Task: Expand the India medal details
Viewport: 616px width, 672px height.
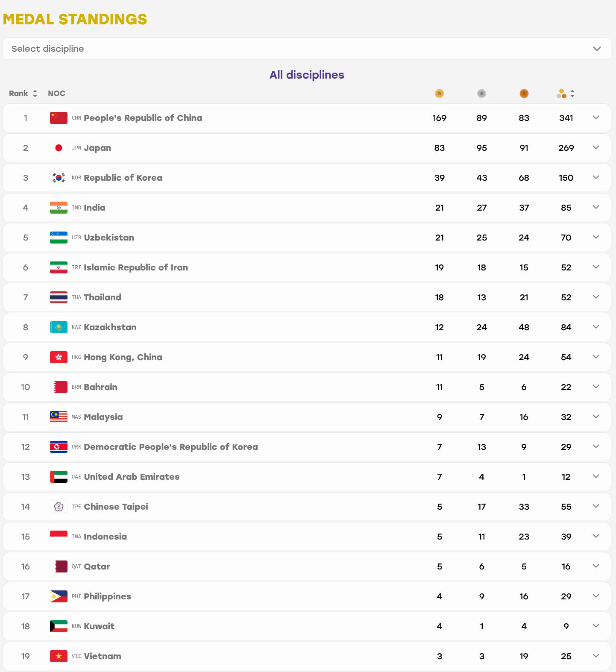Action: click(596, 207)
